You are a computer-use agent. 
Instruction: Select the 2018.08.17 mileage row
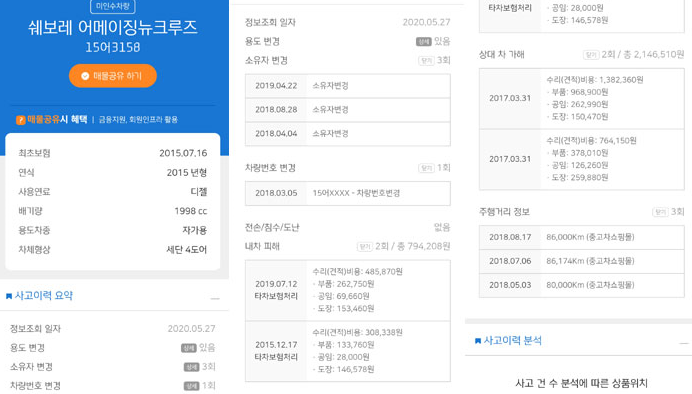click(582, 237)
